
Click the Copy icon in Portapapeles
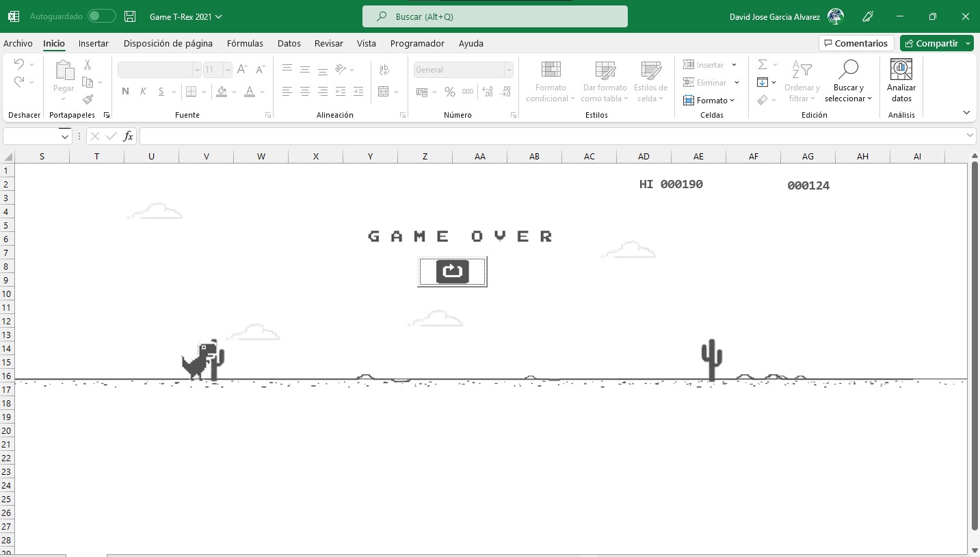pos(88,82)
